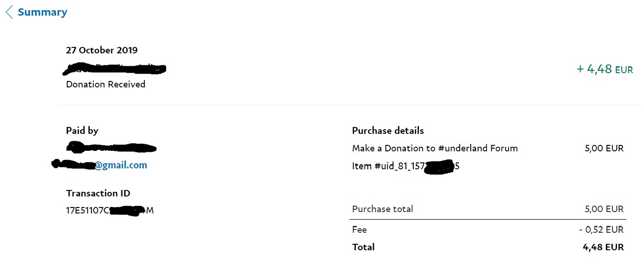Click the Paid by heading
This screenshot has width=644, height=259.
tap(82, 131)
